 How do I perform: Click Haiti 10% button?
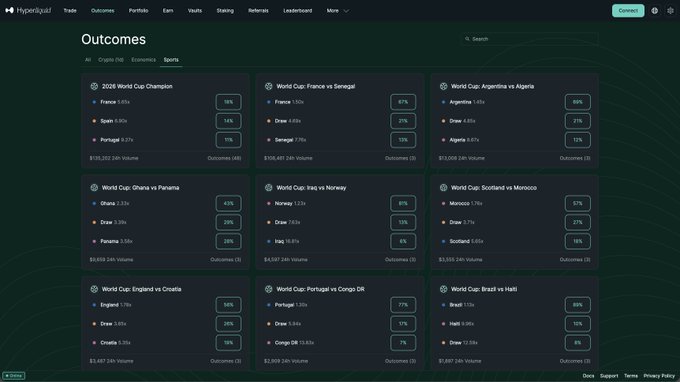click(x=578, y=324)
